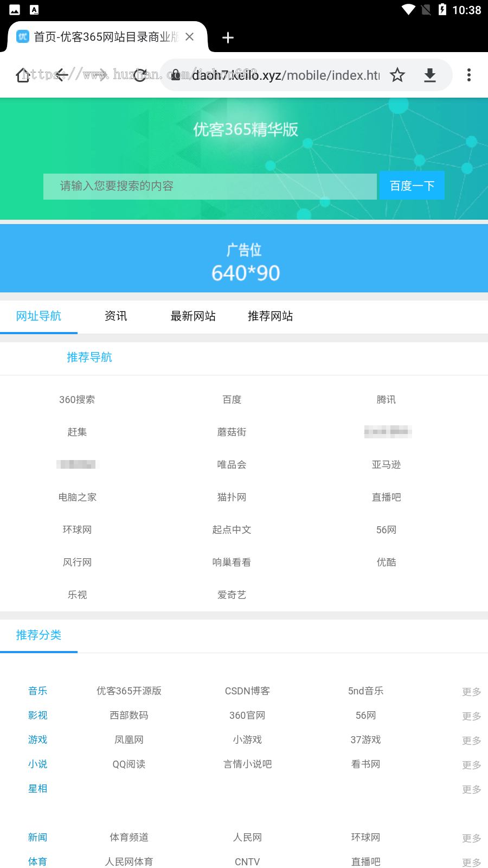Open the 唯品会 link

coord(232,465)
